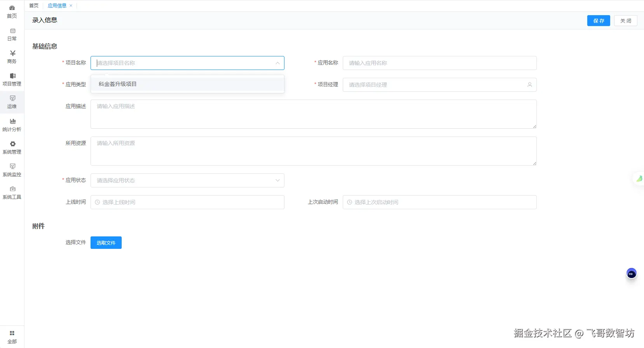This screenshot has height=348, width=644.
Task: Click the 保存 button
Action: coord(599,21)
